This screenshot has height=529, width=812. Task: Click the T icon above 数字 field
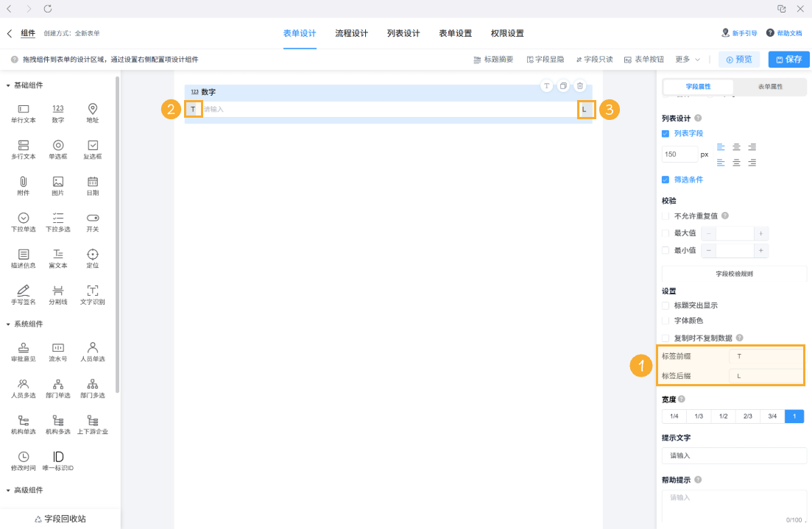click(547, 86)
